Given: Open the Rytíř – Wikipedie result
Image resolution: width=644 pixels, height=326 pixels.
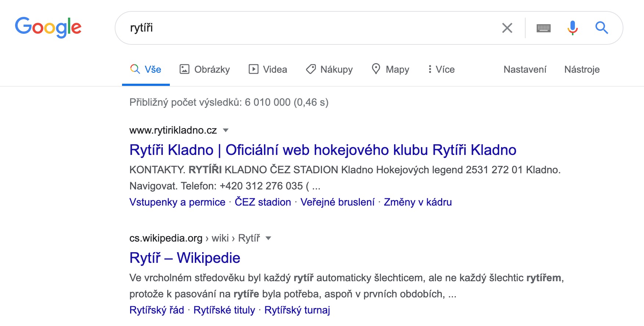Looking at the screenshot, I should [185, 258].
